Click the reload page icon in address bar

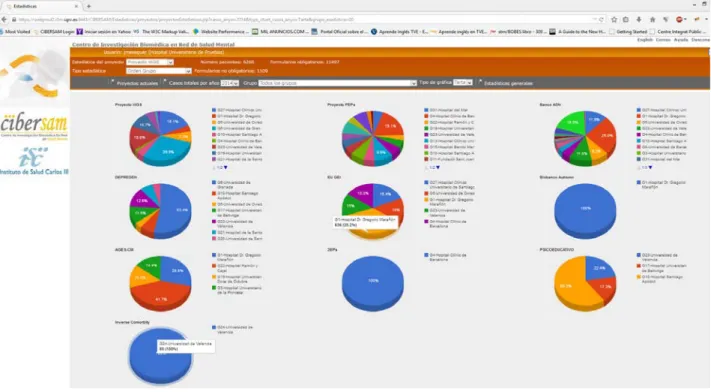coord(601,20)
